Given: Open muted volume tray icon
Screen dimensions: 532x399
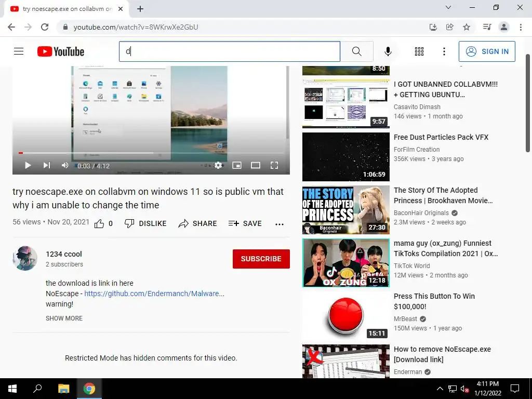Looking at the screenshot, I should click(x=464, y=389).
